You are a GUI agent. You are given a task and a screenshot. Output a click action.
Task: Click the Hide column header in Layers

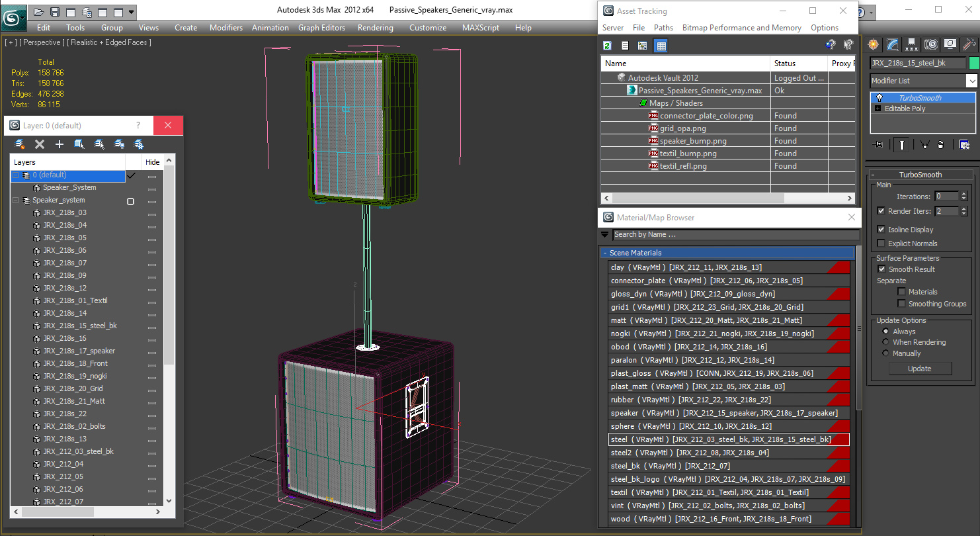[x=152, y=162]
